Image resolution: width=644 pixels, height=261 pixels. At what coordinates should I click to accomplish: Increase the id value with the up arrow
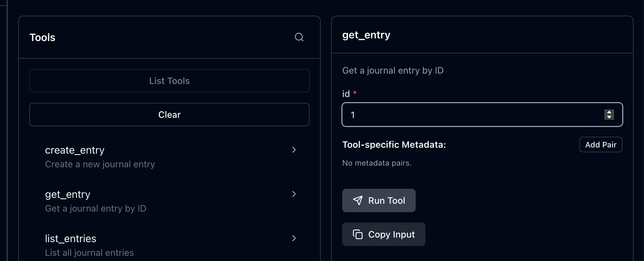pos(609,112)
